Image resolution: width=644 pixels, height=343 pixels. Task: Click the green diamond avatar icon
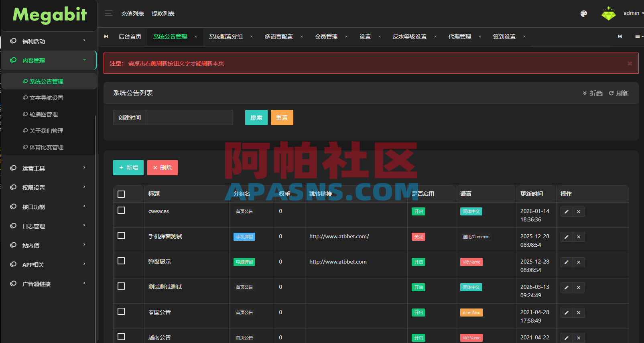click(608, 14)
